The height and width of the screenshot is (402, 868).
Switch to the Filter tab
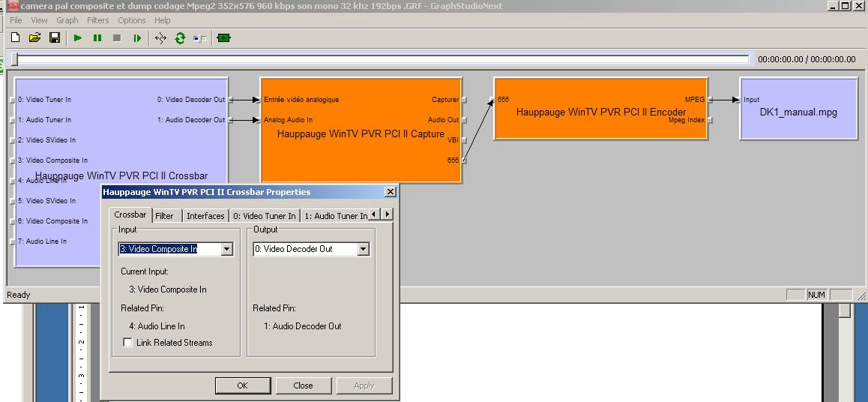point(164,216)
